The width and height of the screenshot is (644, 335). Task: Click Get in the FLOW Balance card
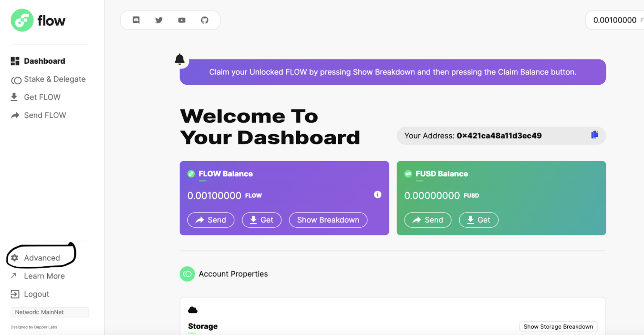262,220
